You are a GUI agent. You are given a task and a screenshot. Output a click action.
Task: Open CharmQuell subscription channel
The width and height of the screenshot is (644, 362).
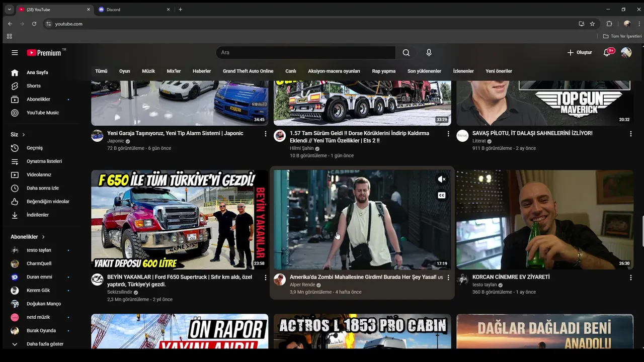[40, 263]
